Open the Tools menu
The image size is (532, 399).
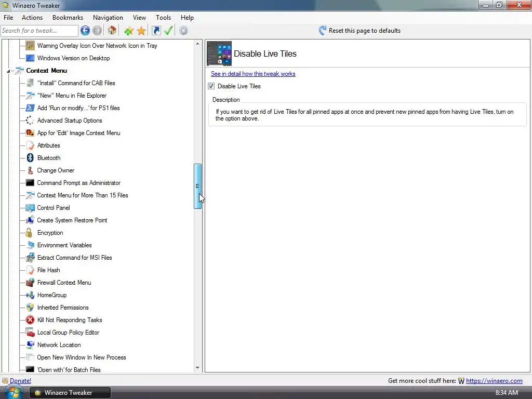(163, 18)
